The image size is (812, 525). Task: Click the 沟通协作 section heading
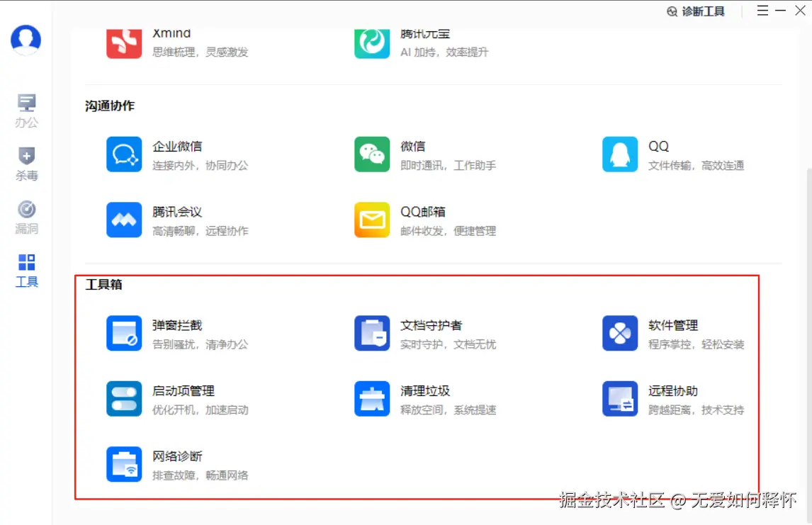[x=110, y=106]
